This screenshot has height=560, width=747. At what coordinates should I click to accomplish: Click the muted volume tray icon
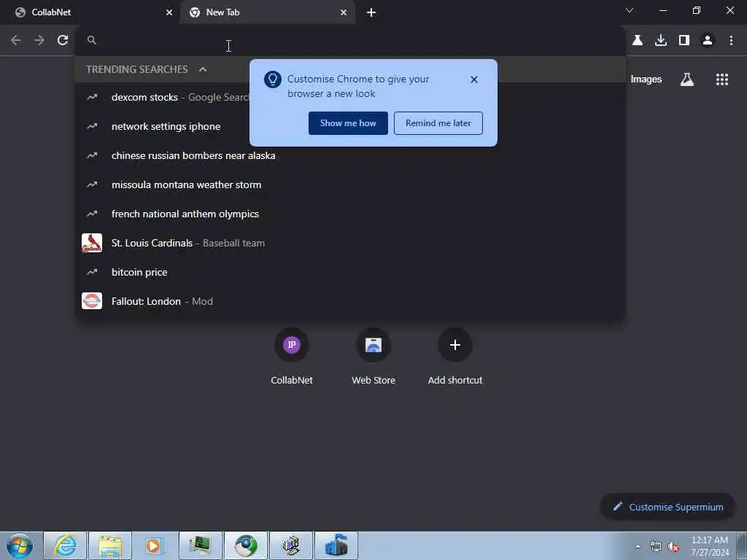coord(673,547)
